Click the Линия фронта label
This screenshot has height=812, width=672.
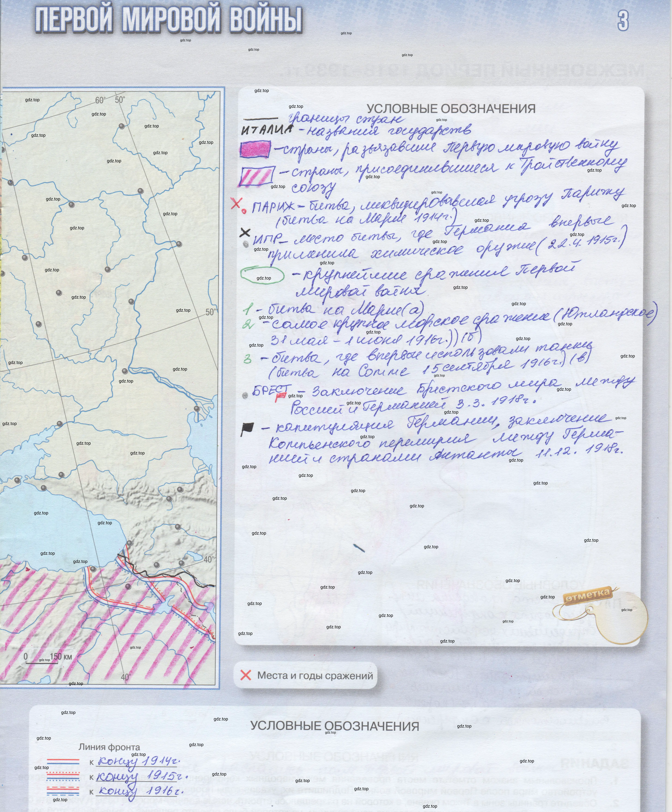click(x=109, y=747)
